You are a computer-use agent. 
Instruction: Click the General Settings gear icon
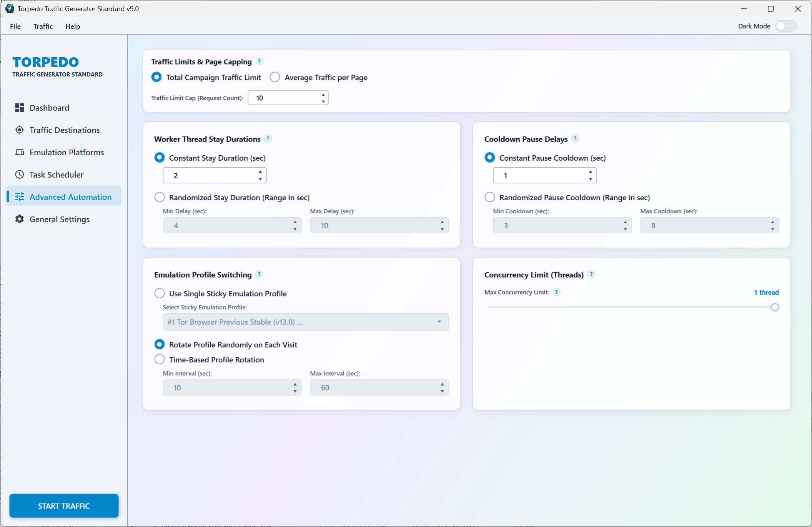coord(19,219)
